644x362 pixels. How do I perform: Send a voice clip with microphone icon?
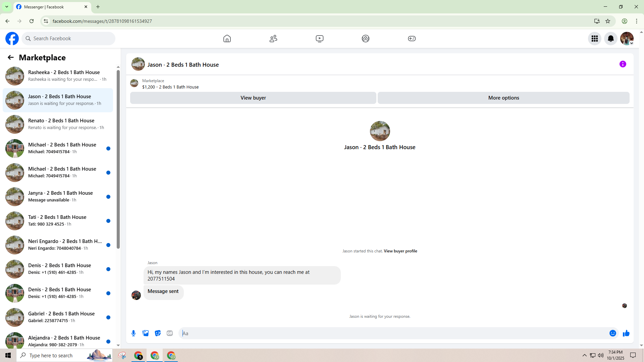coord(133,333)
